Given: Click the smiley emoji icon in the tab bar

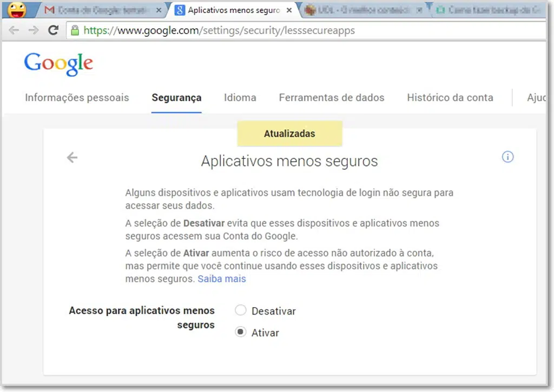Looking at the screenshot, I should (17, 10).
